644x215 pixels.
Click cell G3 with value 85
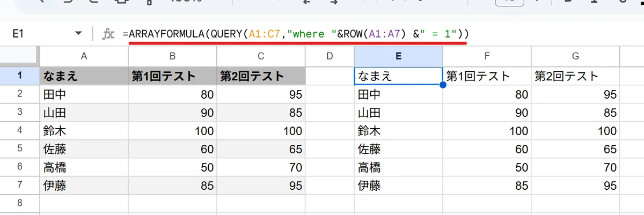click(x=575, y=113)
